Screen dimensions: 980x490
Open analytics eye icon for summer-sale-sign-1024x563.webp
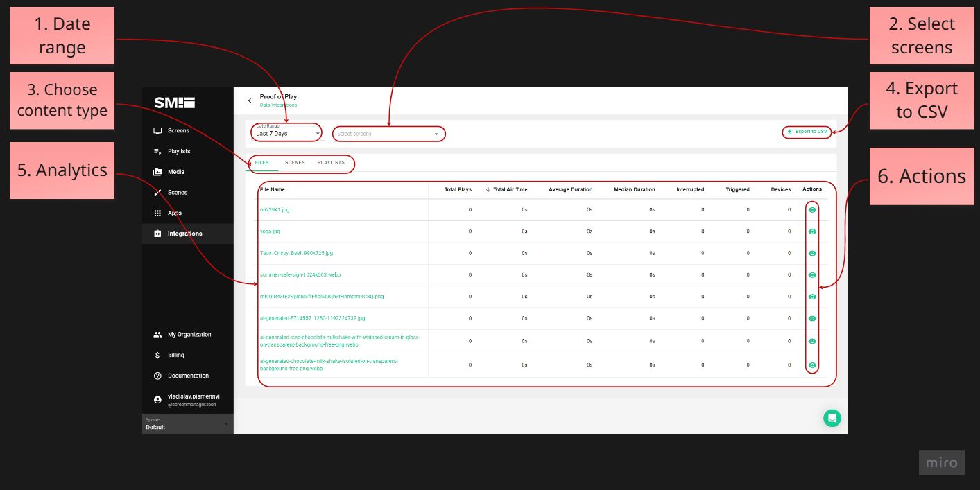click(x=812, y=274)
